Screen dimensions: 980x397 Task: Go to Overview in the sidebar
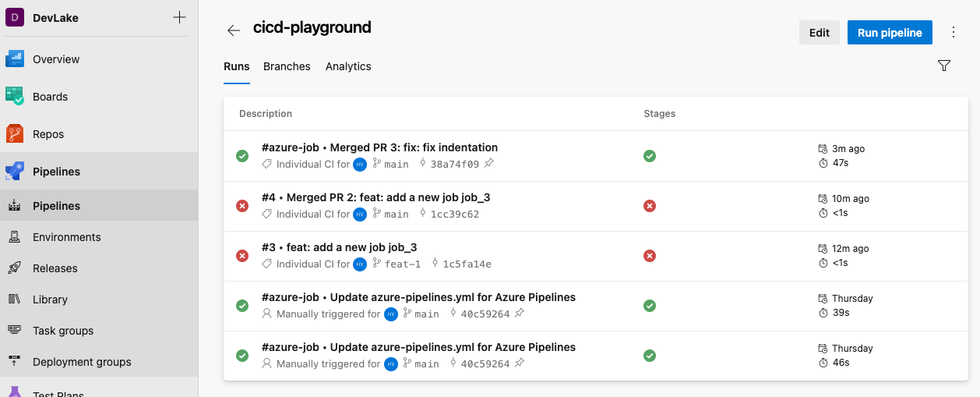(55, 59)
